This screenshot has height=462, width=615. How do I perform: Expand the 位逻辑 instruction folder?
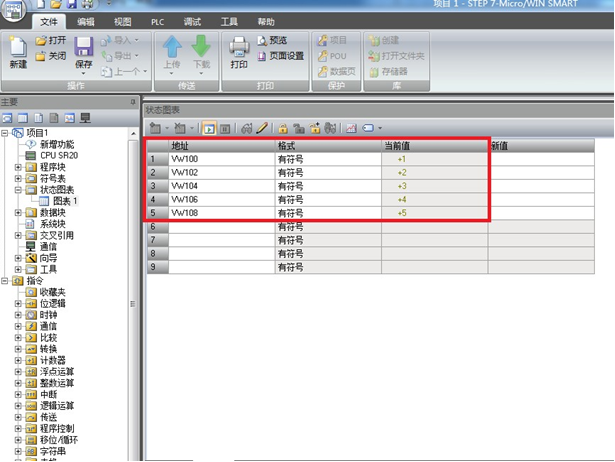point(18,304)
